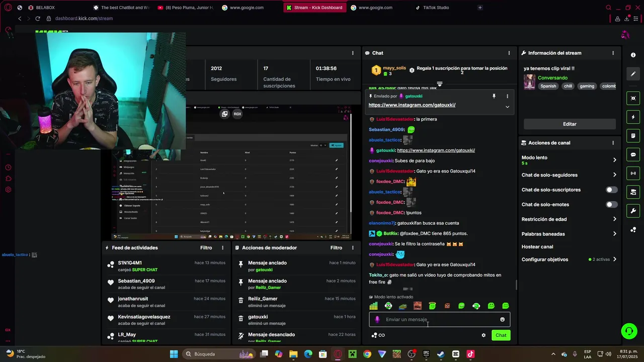Open Acciones de moderador three-dot menu
This screenshot has height=362, width=644.
click(353, 248)
